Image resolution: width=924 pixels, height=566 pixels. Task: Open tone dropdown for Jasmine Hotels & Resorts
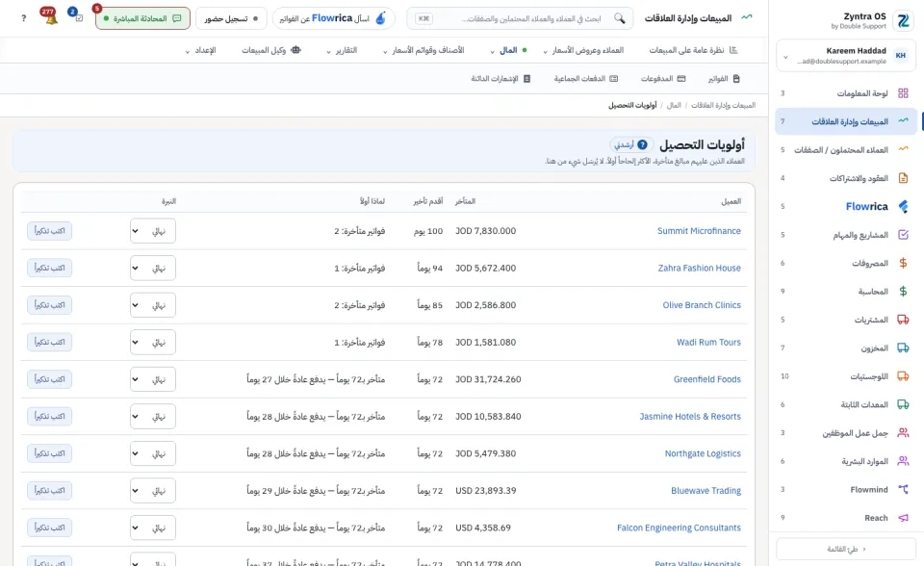[153, 417]
